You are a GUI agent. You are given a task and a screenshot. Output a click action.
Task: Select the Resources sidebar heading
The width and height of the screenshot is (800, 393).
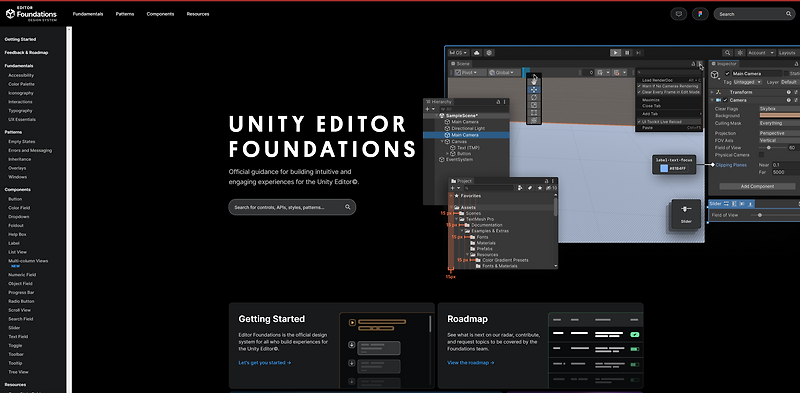15,384
